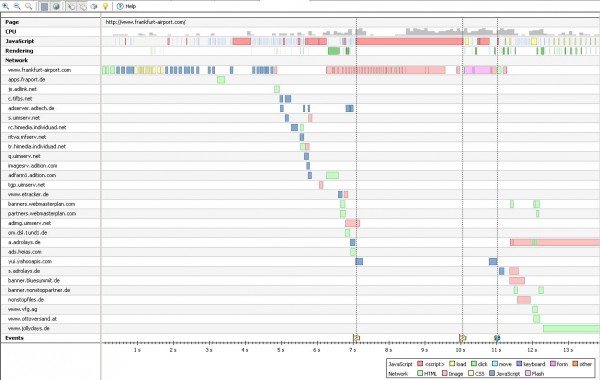Select the yui.yahooapis.com network row
This screenshot has height=380, width=600.
pyautogui.click(x=29, y=261)
